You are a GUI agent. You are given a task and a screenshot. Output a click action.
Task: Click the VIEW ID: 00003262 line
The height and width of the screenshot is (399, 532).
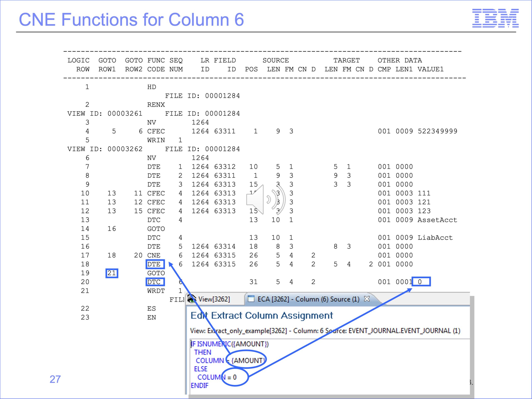click(x=105, y=149)
